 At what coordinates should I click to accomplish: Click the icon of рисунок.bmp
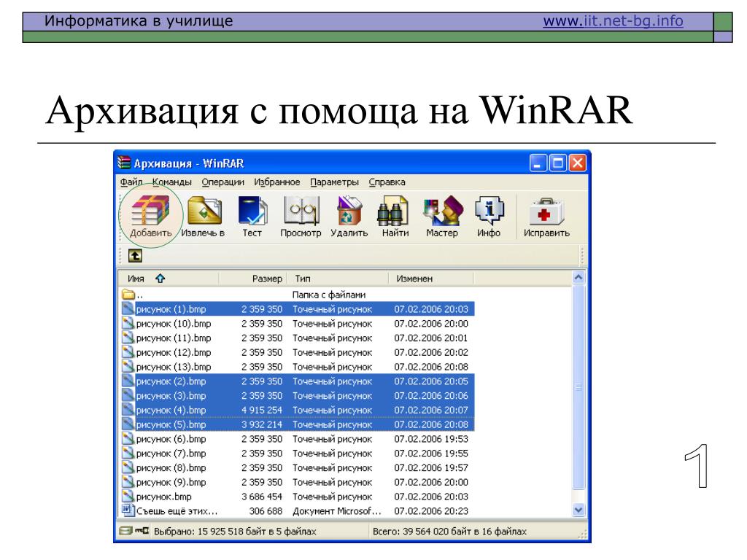pos(128,496)
